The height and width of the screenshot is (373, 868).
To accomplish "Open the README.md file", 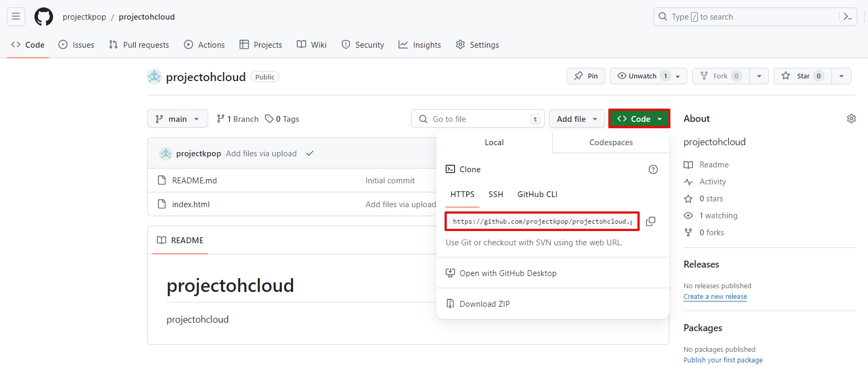I will pyautogui.click(x=194, y=181).
